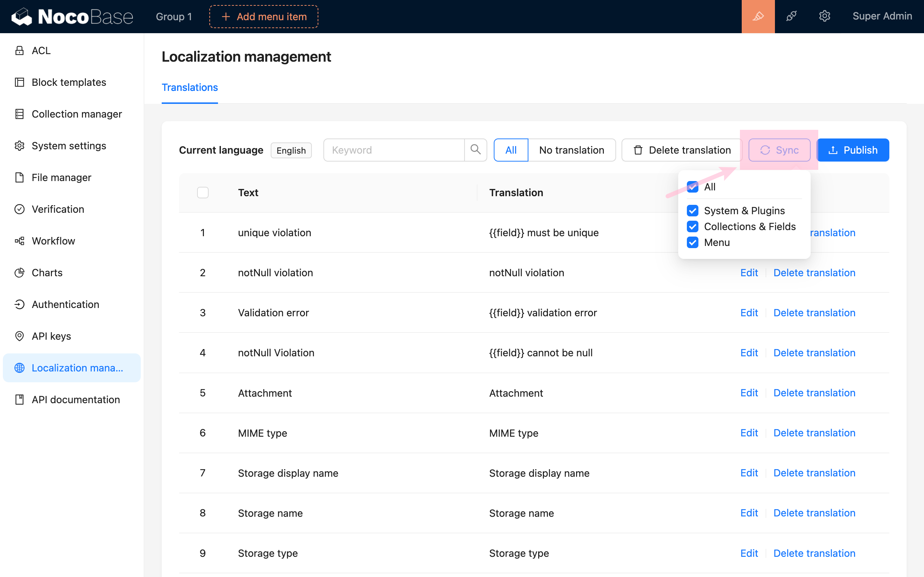
Task: Click the UI editor highlighter icon
Action: 758,17
